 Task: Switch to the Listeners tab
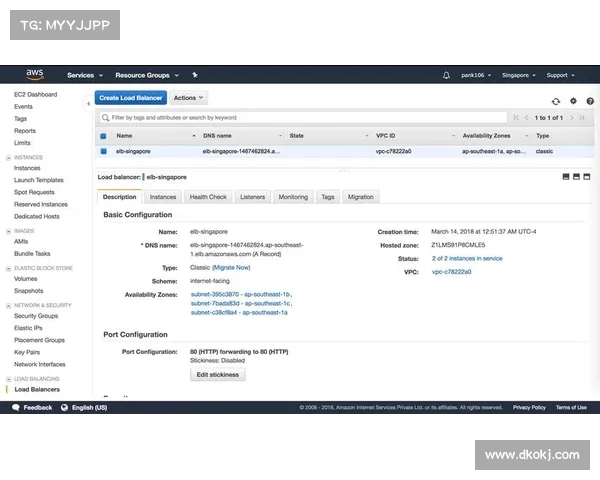tap(253, 197)
